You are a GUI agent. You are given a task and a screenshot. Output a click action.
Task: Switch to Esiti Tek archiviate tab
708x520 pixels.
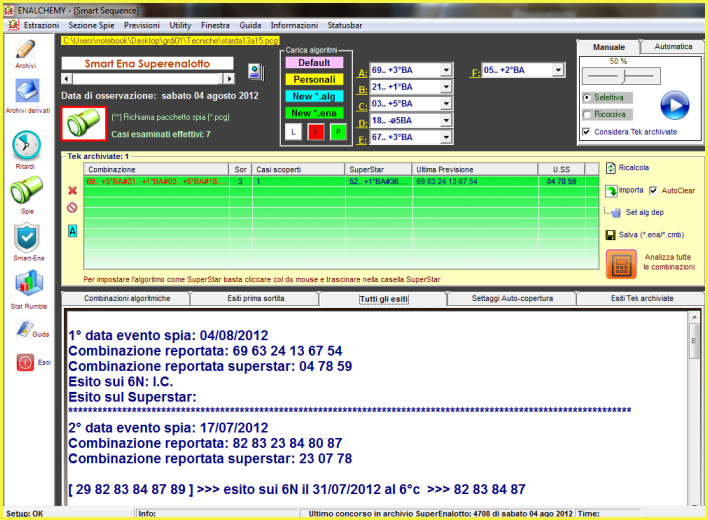pyautogui.click(x=642, y=298)
